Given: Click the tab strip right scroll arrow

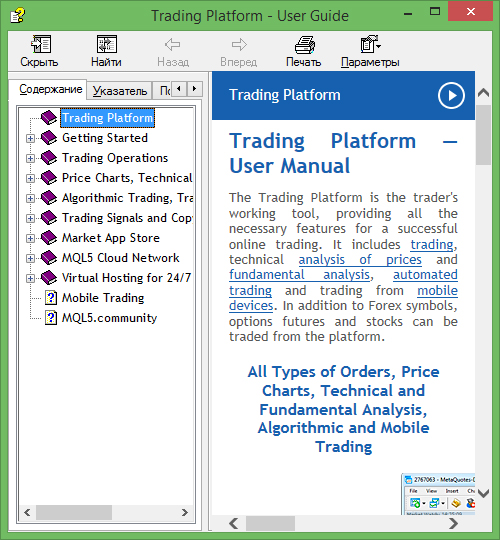Looking at the screenshot, I should click(x=195, y=89).
